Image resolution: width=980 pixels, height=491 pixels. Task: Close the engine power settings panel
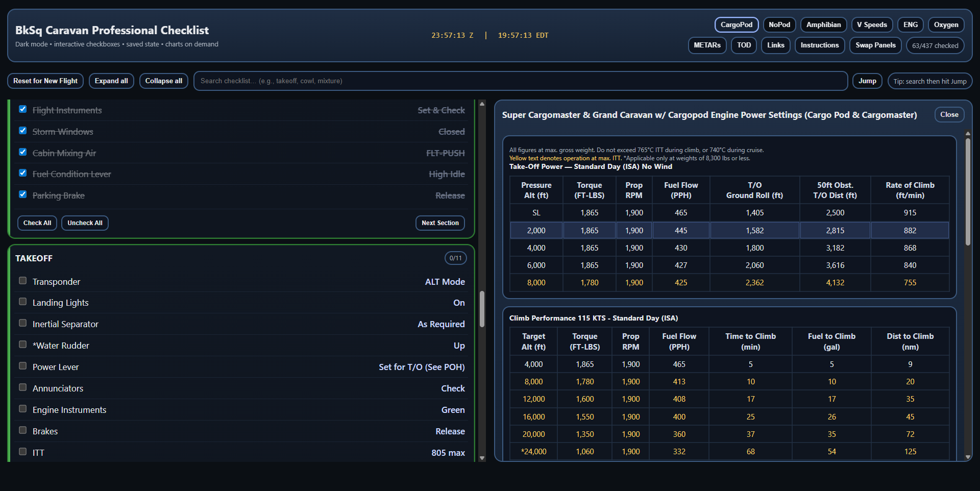click(x=949, y=115)
